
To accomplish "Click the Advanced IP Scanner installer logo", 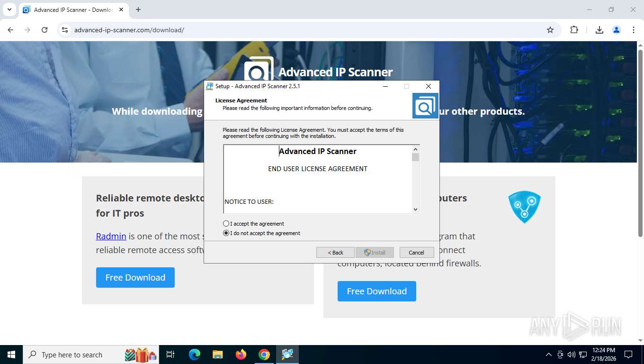I will click(x=425, y=106).
